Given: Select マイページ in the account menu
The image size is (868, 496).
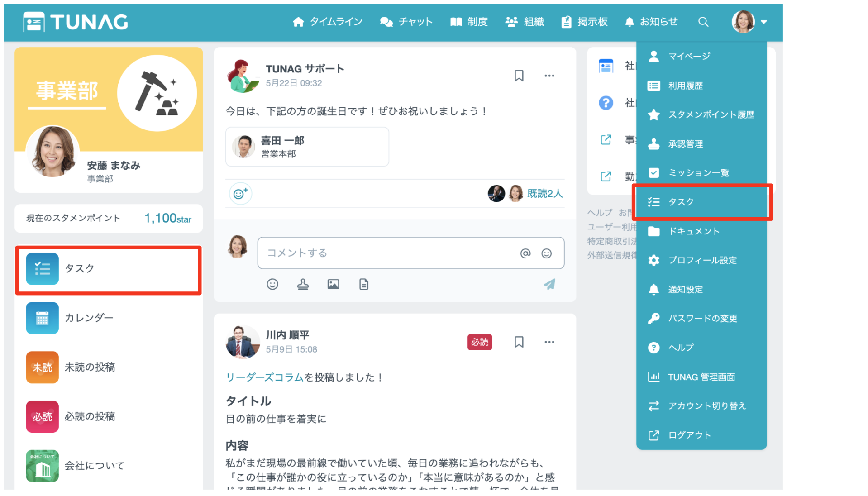Looking at the screenshot, I should [701, 56].
